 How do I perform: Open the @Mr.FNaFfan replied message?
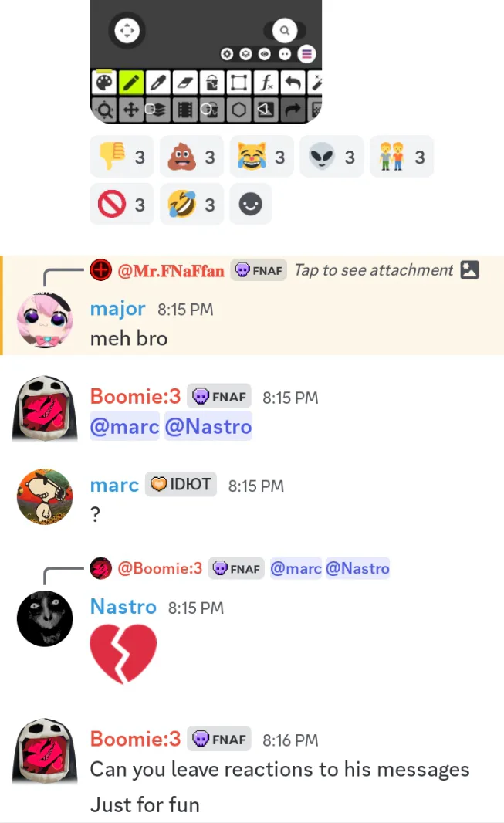[x=171, y=271]
